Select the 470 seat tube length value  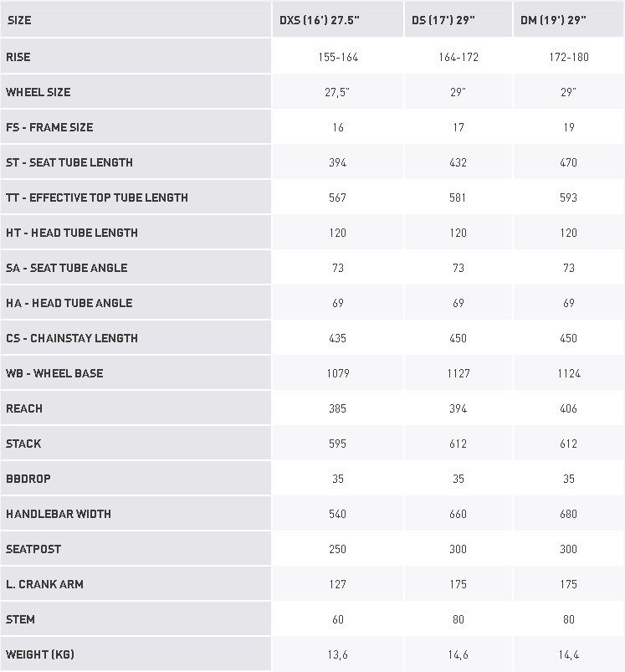[569, 162]
